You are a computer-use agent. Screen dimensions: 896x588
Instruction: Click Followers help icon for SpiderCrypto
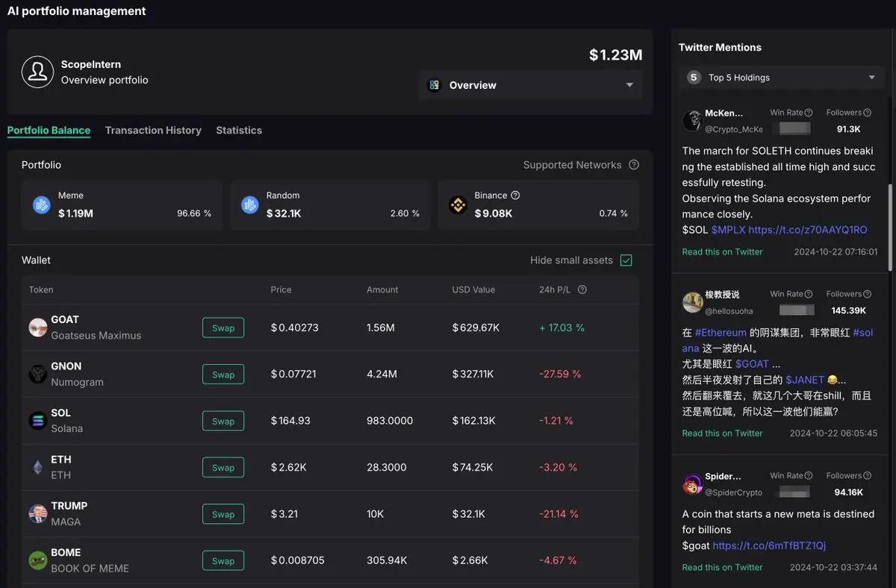(x=867, y=475)
